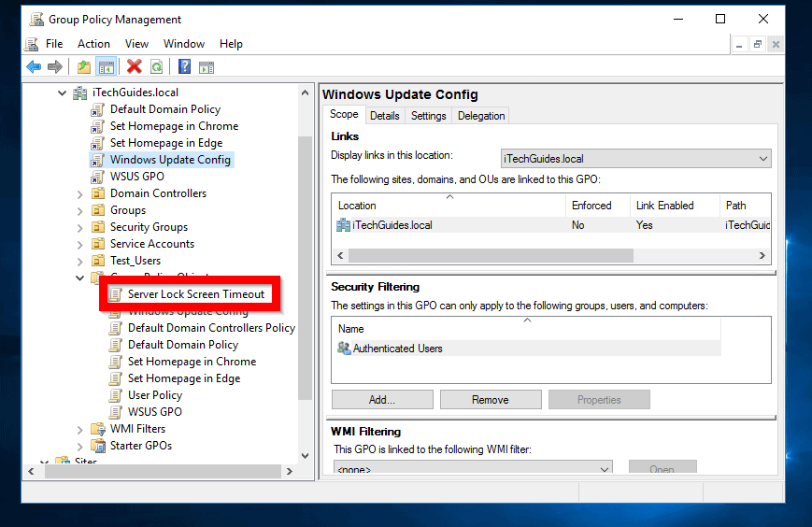
Task: Expand the Test_Users OU node
Action: [79, 262]
